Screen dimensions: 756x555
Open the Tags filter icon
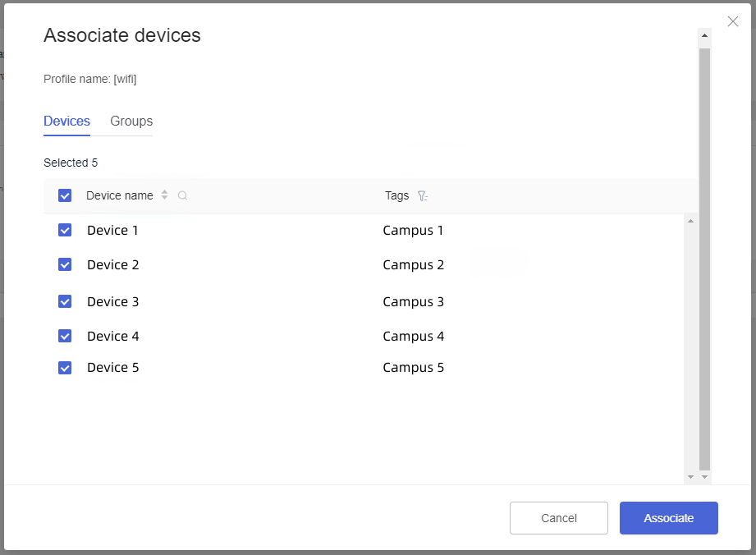pos(422,196)
